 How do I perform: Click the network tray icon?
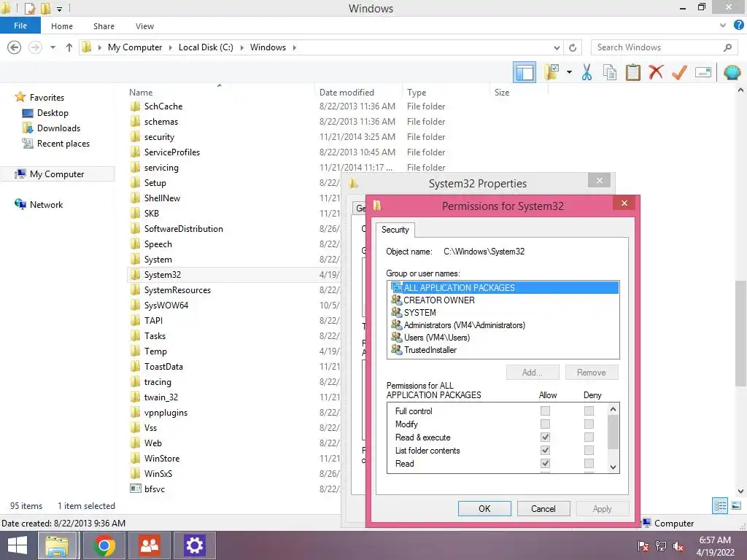[661, 546]
